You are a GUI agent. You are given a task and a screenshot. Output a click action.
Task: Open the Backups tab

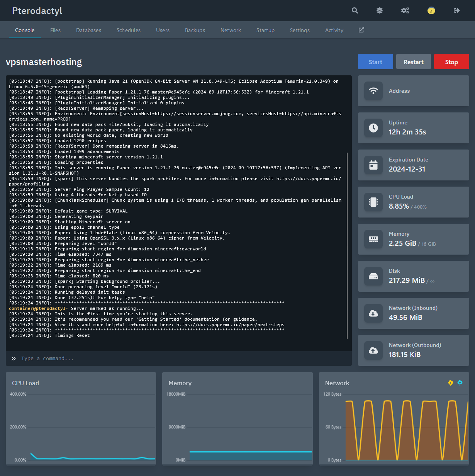(195, 30)
